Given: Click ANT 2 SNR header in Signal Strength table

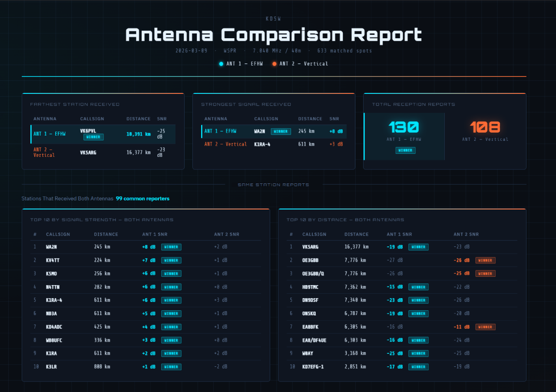Looking at the screenshot, I should [x=226, y=234].
